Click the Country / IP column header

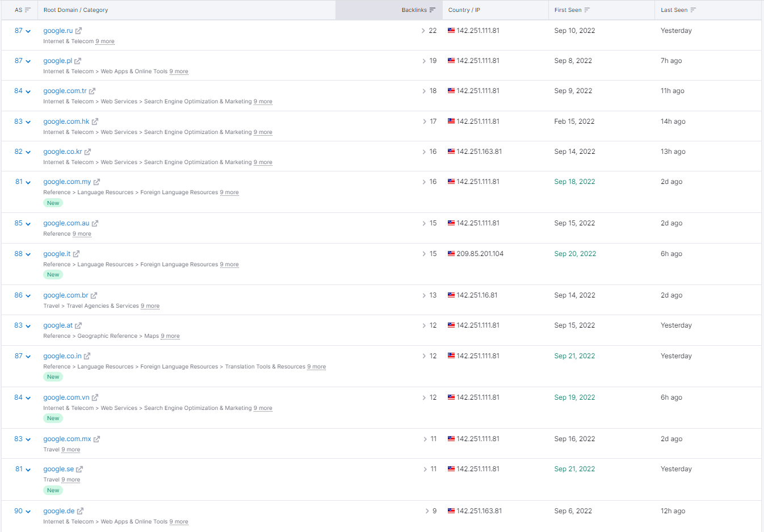pos(464,10)
